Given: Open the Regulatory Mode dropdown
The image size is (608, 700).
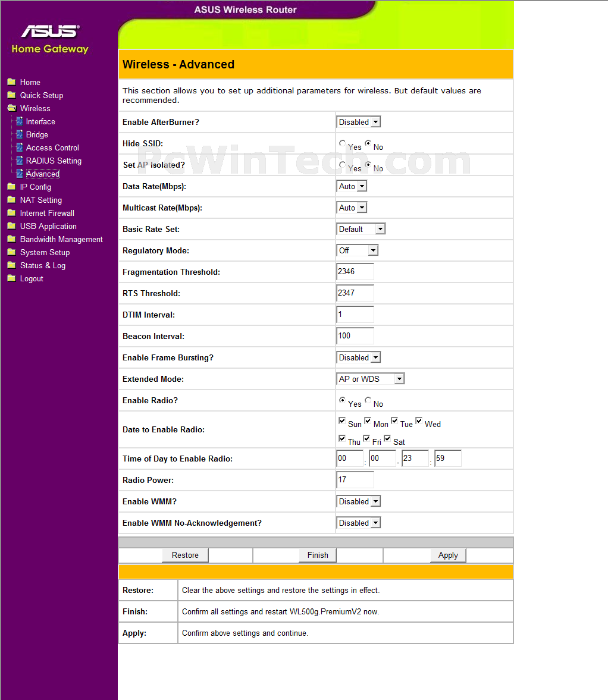Looking at the screenshot, I should (357, 250).
